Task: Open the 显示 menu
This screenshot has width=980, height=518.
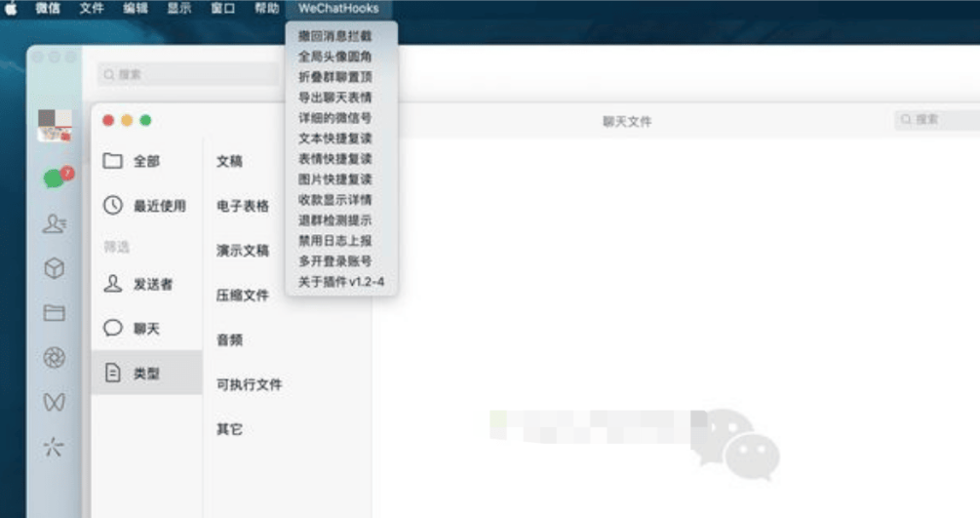Action: point(178,9)
